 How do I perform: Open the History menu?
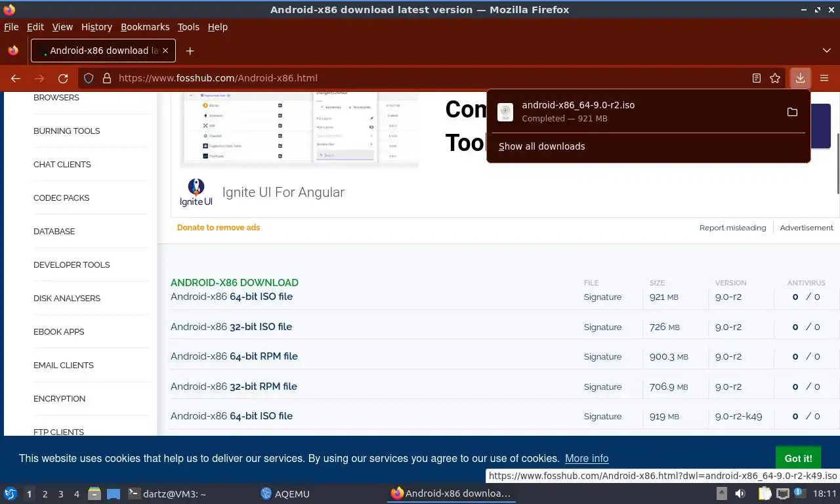click(96, 27)
